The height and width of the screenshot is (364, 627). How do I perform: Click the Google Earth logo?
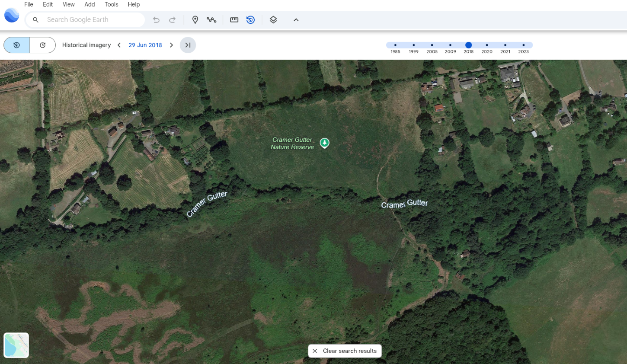(x=12, y=16)
